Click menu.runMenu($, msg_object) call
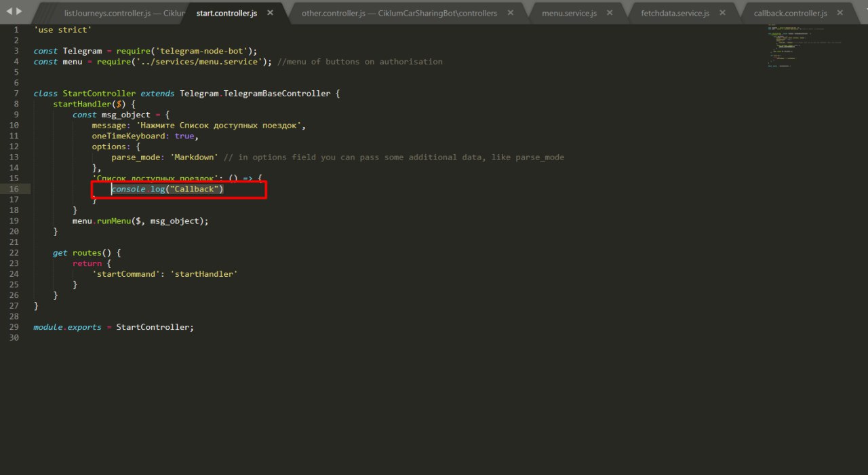Screen dimensions: 868x475 (140, 221)
